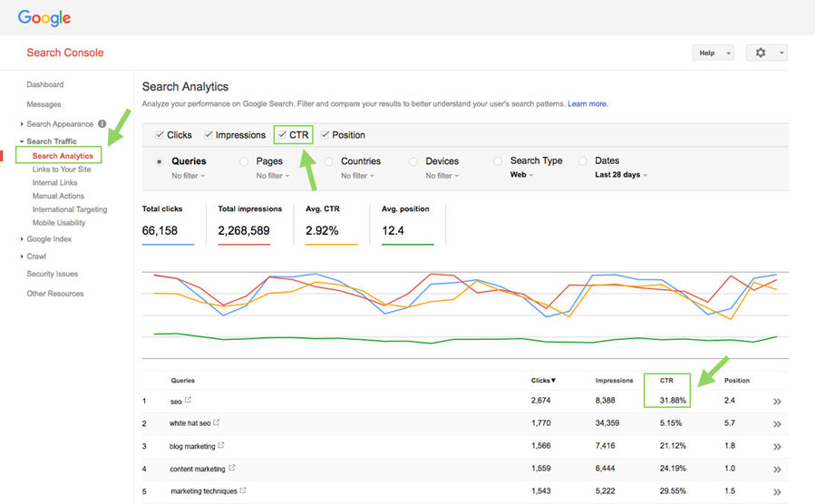Open Search Analytics in sidebar
Viewport: 816px width, 504px height.
[x=63, y=156]
